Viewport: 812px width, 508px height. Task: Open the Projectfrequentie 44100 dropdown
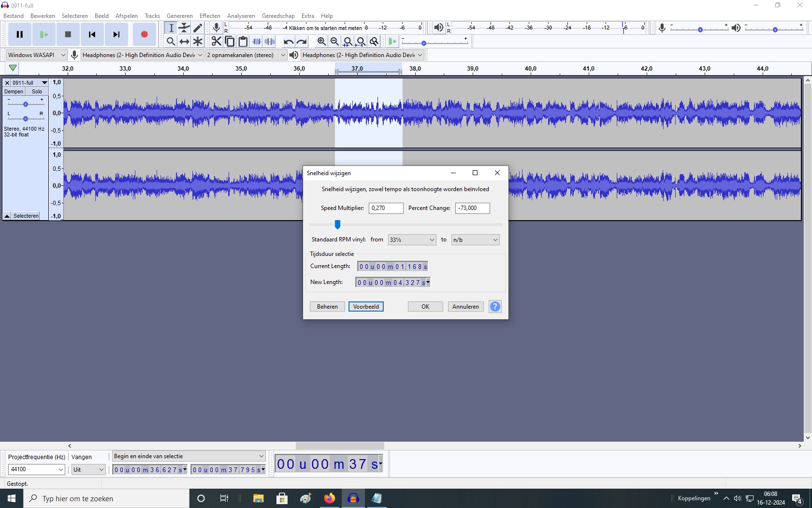tap(37, 469)
